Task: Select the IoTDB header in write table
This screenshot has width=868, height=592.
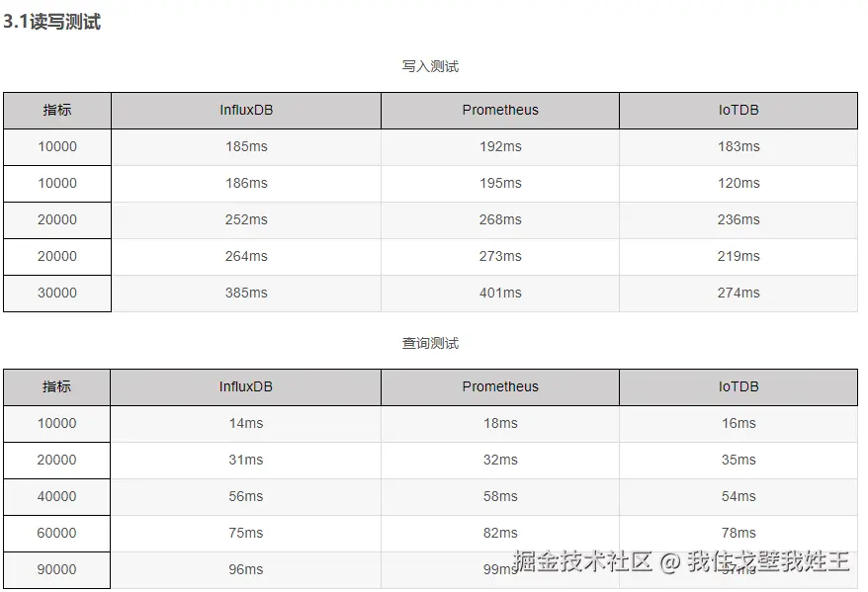Action: 738,110
